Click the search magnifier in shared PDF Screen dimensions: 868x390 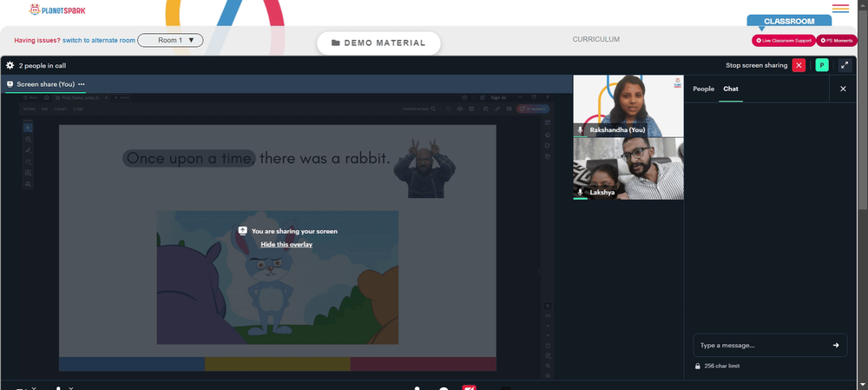[x=433, y=109]
